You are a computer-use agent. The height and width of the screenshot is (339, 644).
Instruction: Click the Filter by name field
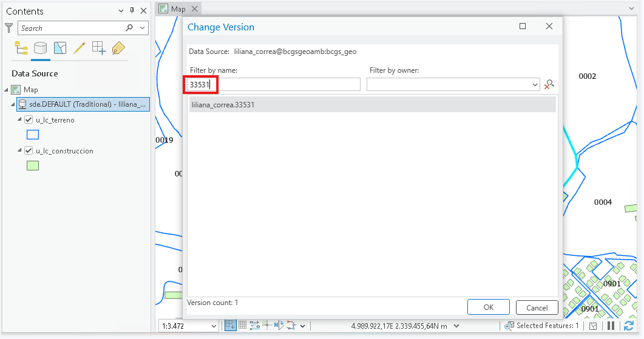[x=274, y=84]
